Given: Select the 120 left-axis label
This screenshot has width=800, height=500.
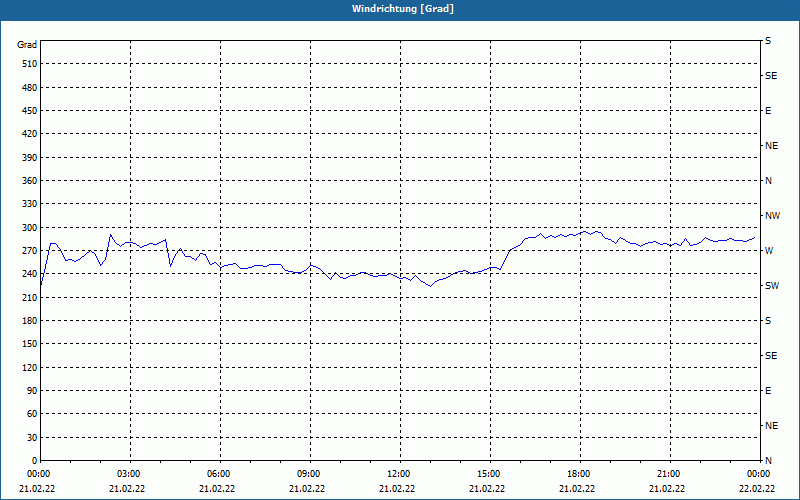Looking at the screenshot, I should click(29, 367).
